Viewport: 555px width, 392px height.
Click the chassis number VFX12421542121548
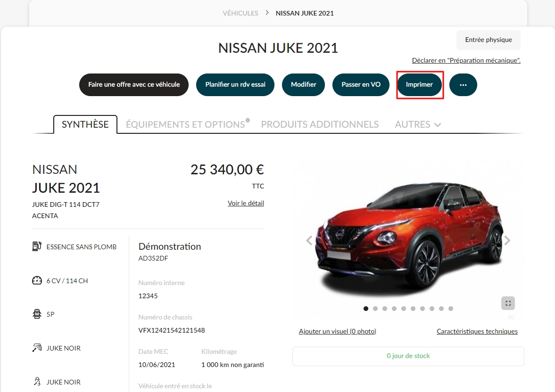point(172,330)
